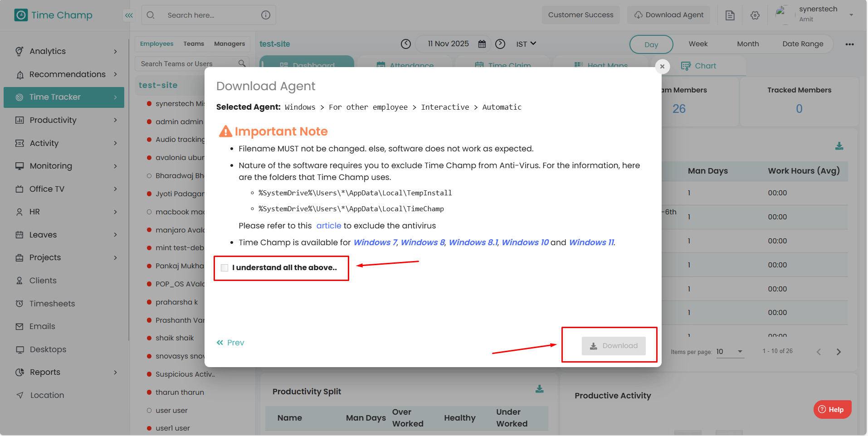This screenshot has width=868, height=436.
Task: Select the Week view
Action: pos(698,44)
